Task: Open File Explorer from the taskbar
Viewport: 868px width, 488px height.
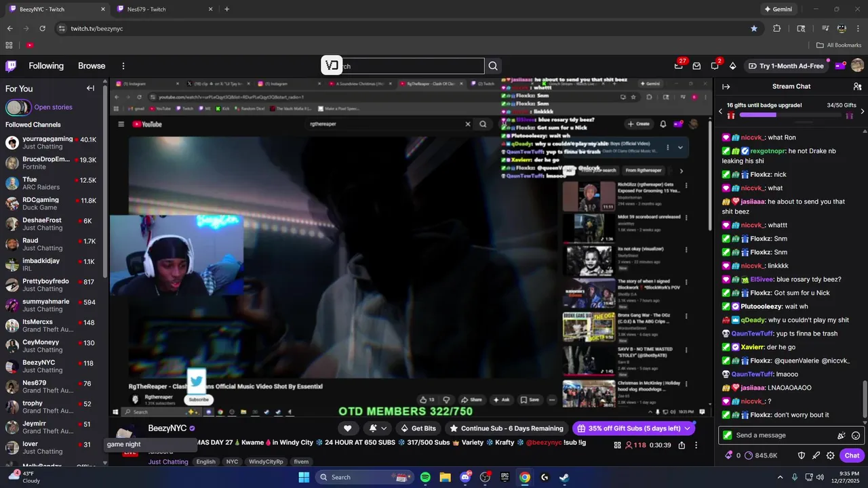Action: coord(445,477)
